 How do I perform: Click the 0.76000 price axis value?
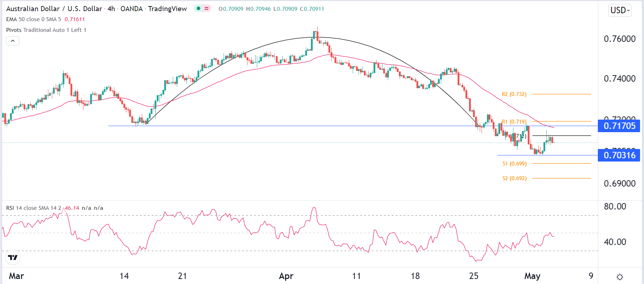point(620,39)
